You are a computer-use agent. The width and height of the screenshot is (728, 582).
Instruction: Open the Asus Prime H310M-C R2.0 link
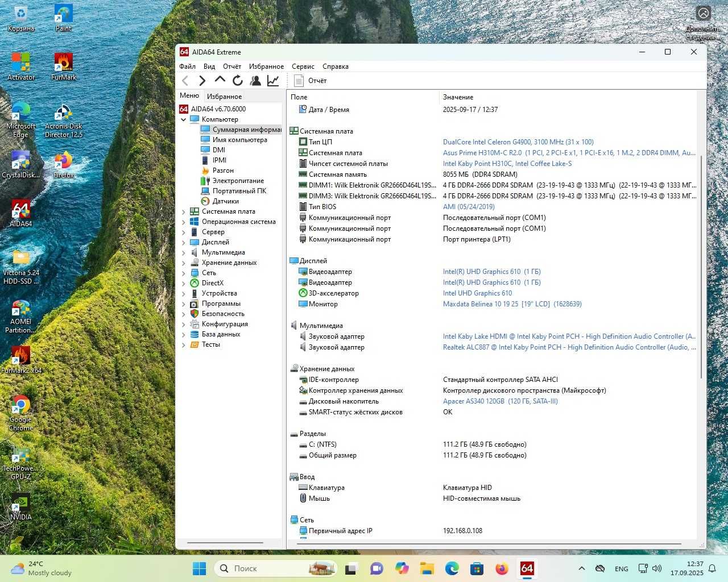pyautogui.click(x=569, y=153)
